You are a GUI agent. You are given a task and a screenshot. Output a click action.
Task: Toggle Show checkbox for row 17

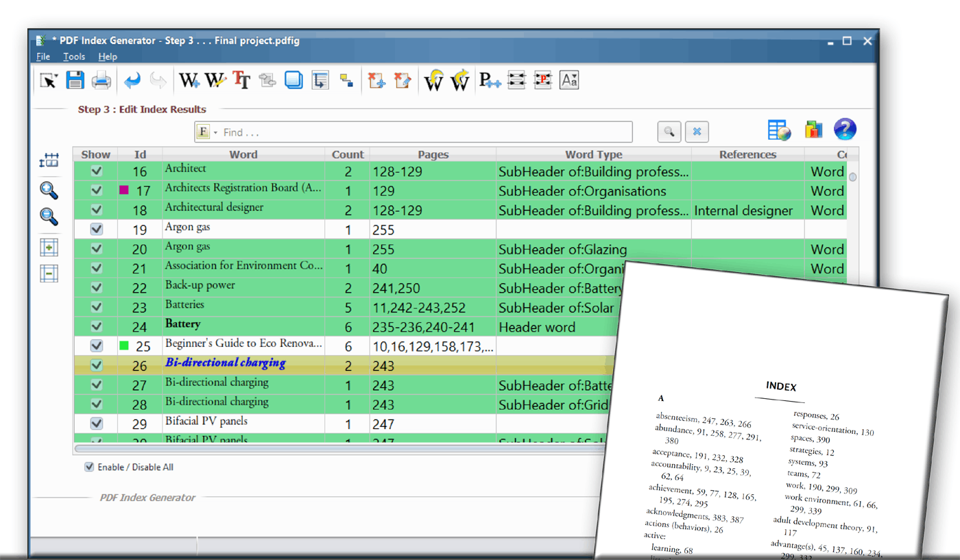(97, 190)
